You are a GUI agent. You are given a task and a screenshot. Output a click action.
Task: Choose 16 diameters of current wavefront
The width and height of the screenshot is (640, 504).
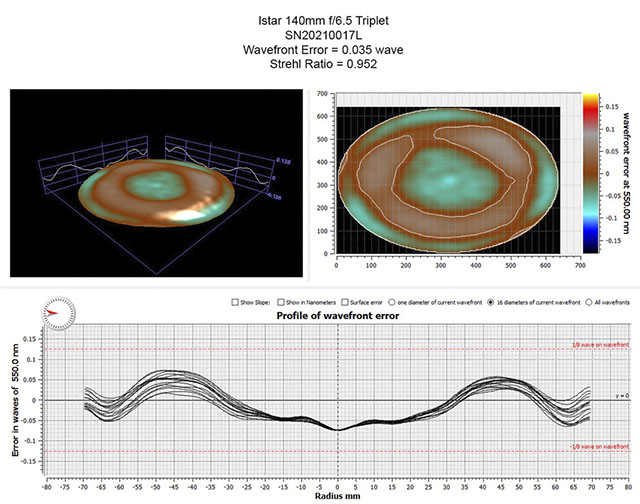(491, 301)
